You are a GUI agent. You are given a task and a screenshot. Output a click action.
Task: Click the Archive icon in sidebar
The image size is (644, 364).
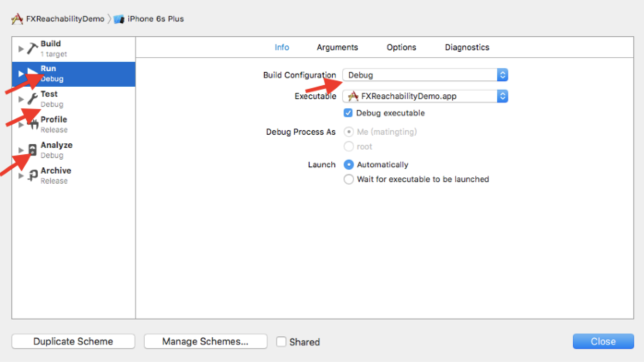[x=33, y=175]
